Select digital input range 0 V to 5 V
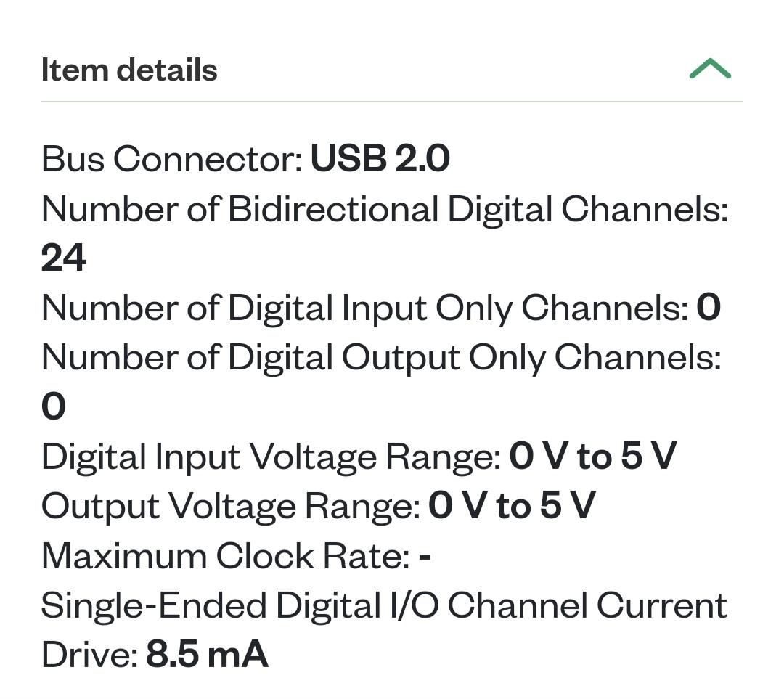Image resolution: width=784 pixels, height=699 pixels. pyautogui.click(x=593, y=456)
